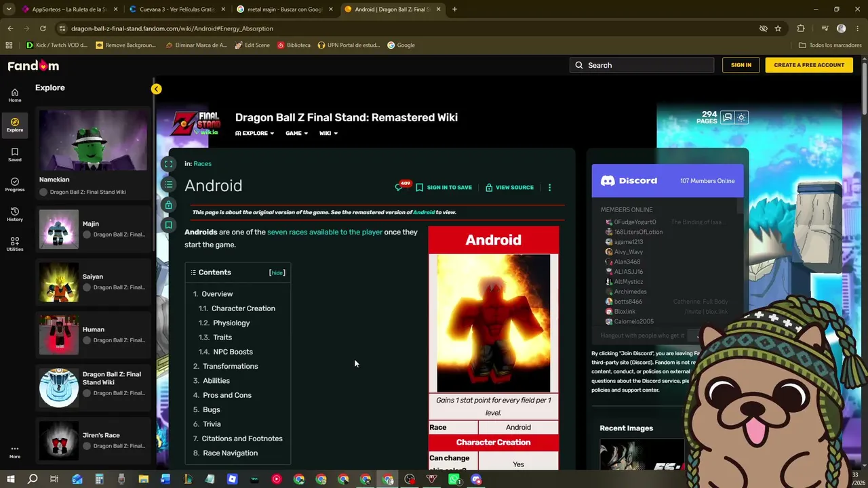Open the wiki discussions icon near 294 pages
The image size is (868, 488).
(727, 117)
